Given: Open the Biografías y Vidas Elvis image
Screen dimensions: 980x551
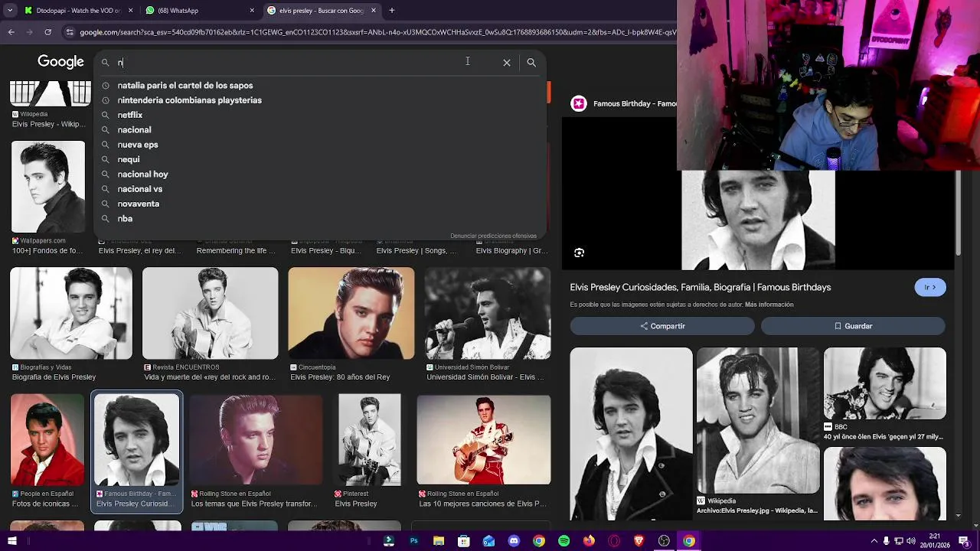Looking at the screenshot, I should point(71,313).
